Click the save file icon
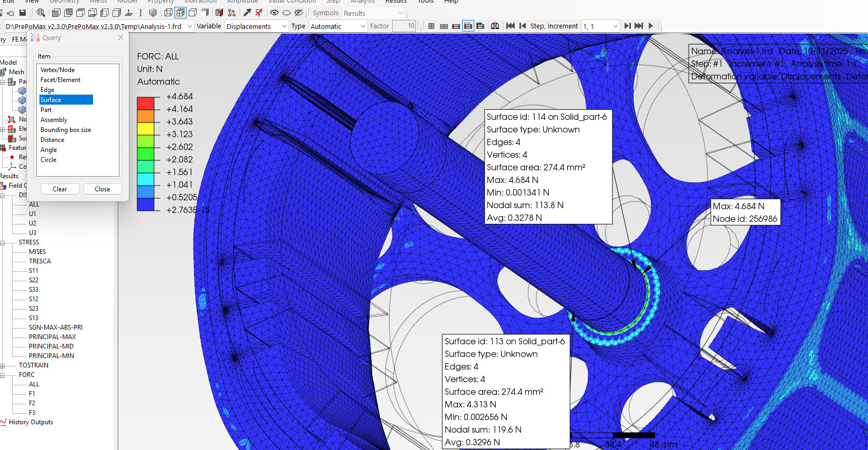The height and width of the screenshot is (450, 868). click(x=22, y=13)
